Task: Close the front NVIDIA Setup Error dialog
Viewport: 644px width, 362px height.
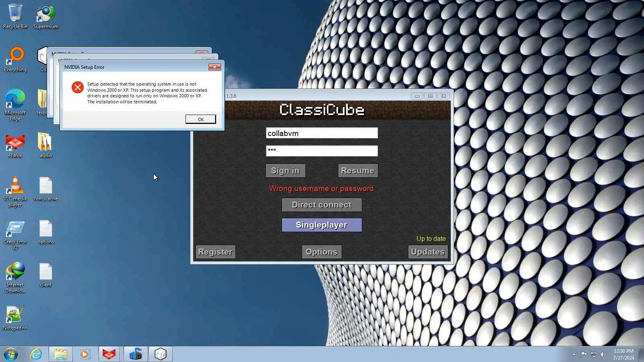Action: pyautogui.click(x=215, y=67)
